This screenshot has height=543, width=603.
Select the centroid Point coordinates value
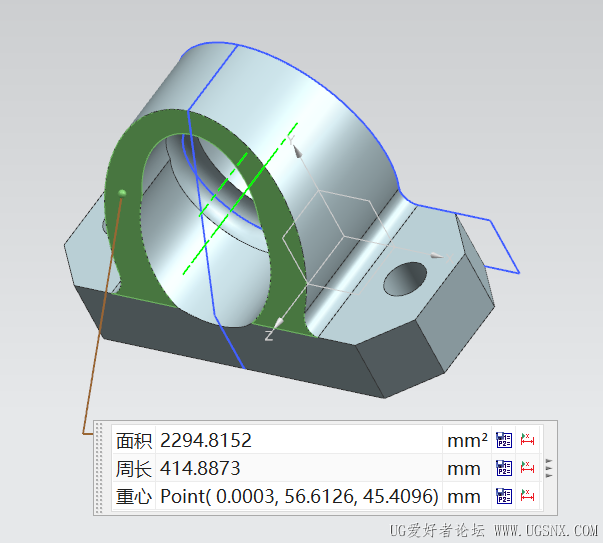point(299,496)
